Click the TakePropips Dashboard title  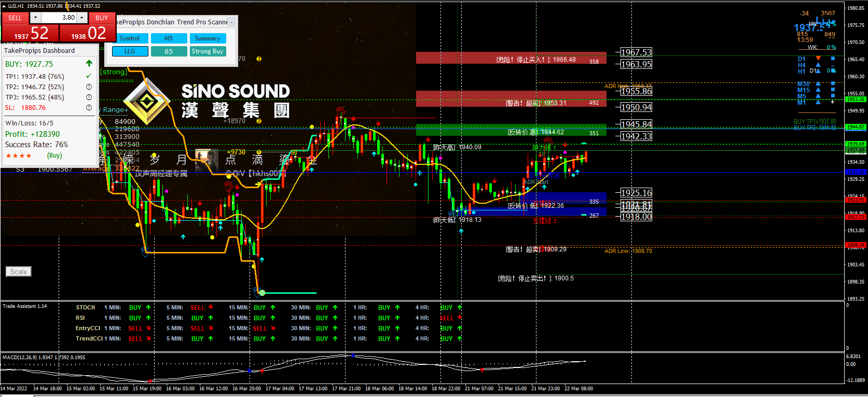pyautogui.click(x=39, y=51)
